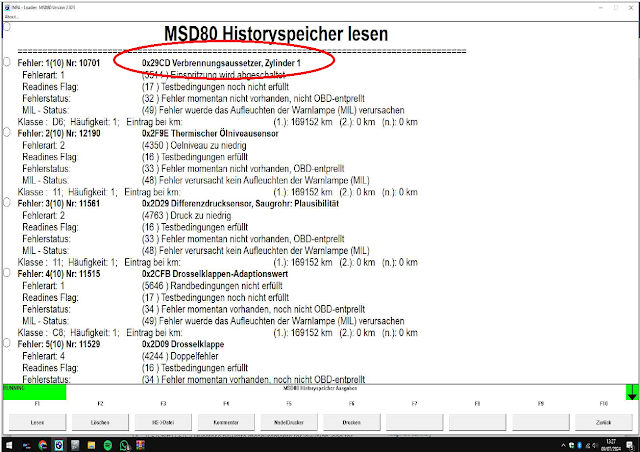Click the green scroll-down arrow
Image resolution: width=640 pixels, height=452 pixels.
point(632,392)
